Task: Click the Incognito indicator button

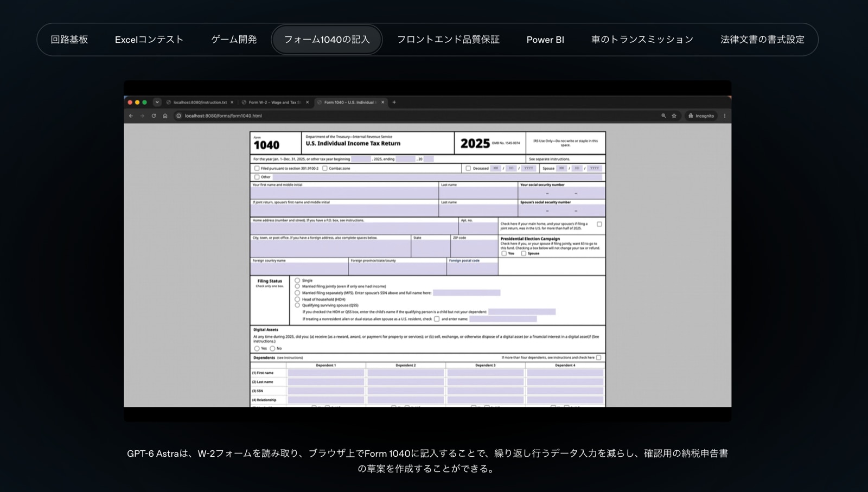Action: pyautogui.click(x=701, y=116)
